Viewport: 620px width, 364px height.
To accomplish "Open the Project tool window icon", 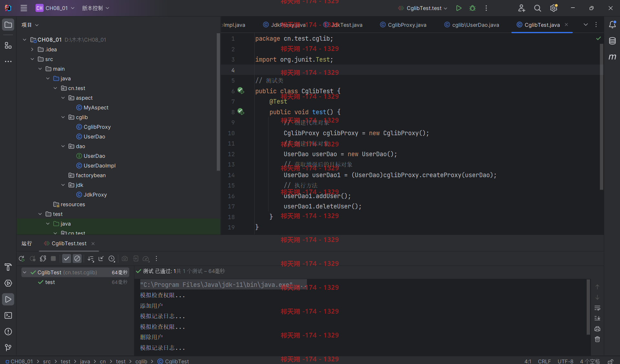I will (x=8, y=25).
